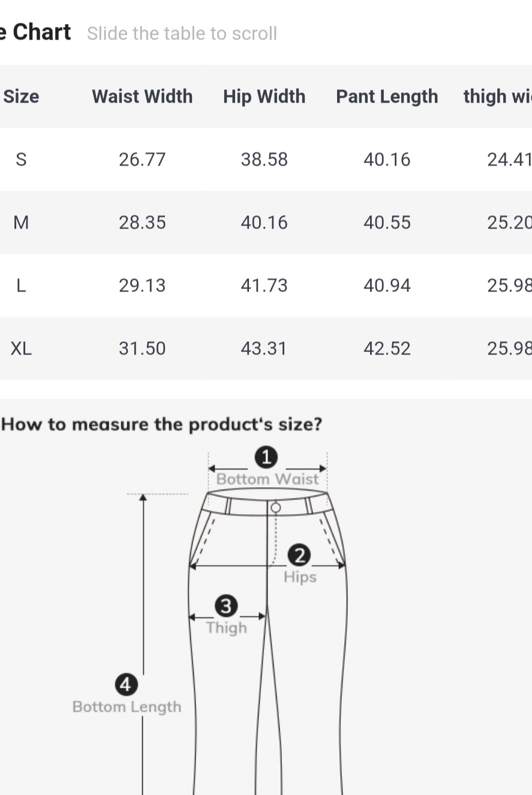Click the number 1 Bottom Waist marker

pos(266,458)
